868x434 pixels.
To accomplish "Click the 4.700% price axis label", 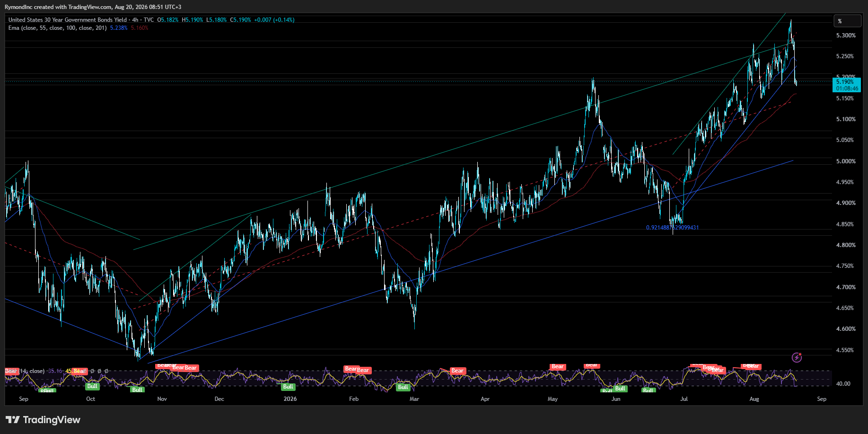I will (846, 287).
